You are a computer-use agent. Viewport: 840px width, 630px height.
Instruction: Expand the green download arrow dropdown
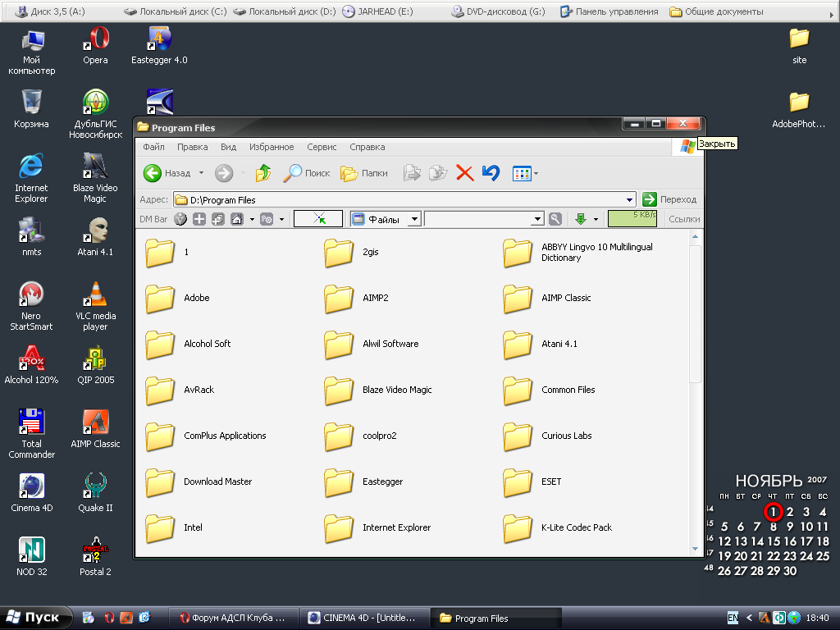coord(596,219)
